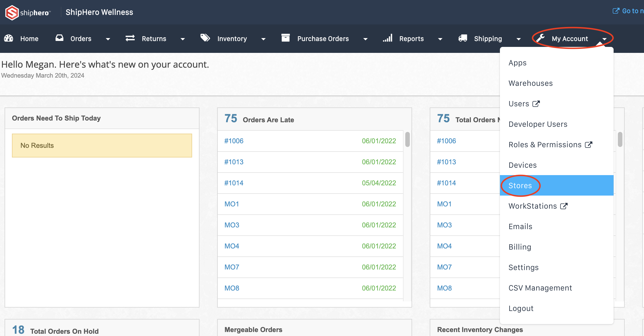Select Stores from My Account menu
This screenshot has width=644, height=336.
[520, 185]
